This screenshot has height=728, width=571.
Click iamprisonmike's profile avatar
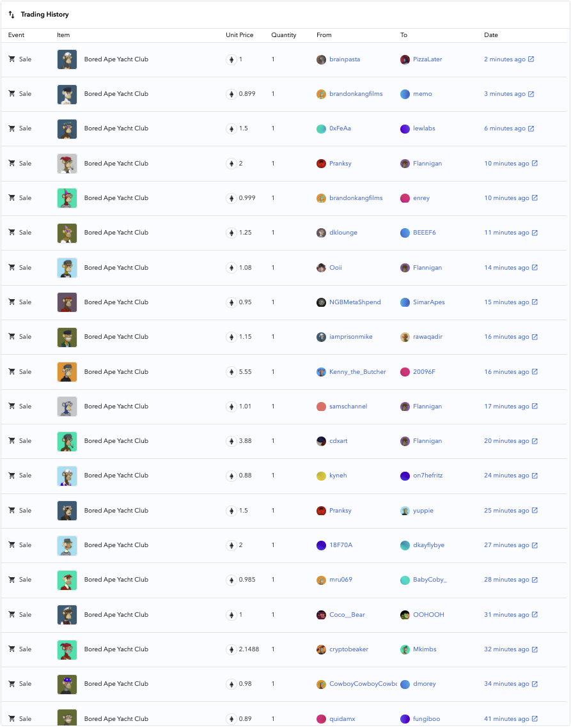click(x=321, y=337)
